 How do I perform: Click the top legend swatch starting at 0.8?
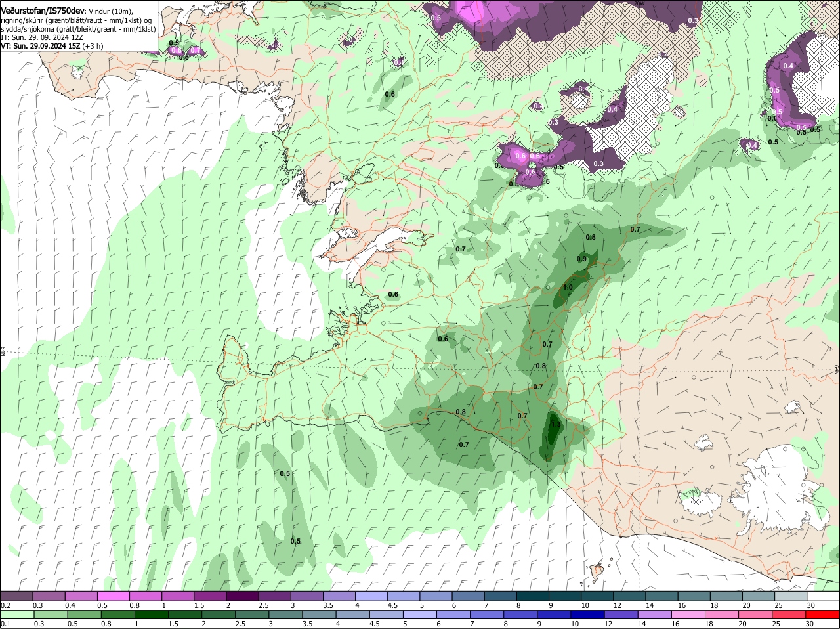coord(146,596)
